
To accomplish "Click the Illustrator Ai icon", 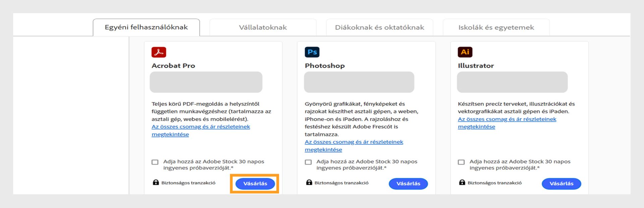I will (x=465, y=52).
